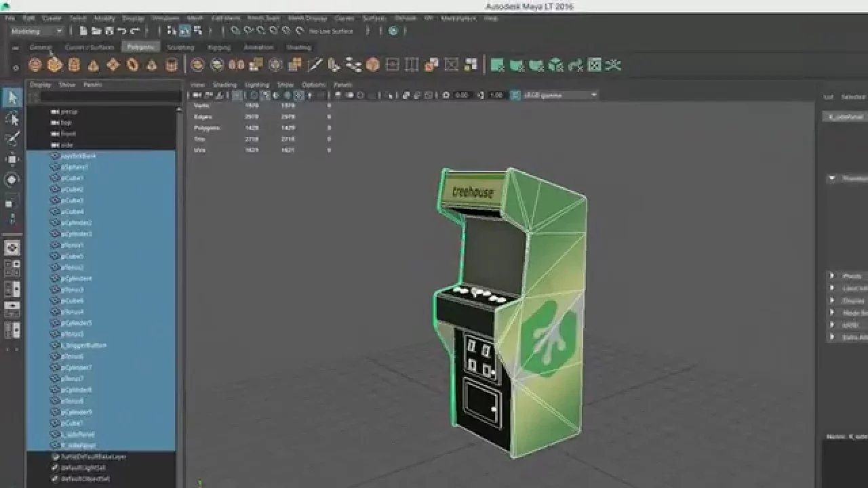Toggle select by hierarchy mode
Screen dimensions: 868x488
(x=172, y=30)
